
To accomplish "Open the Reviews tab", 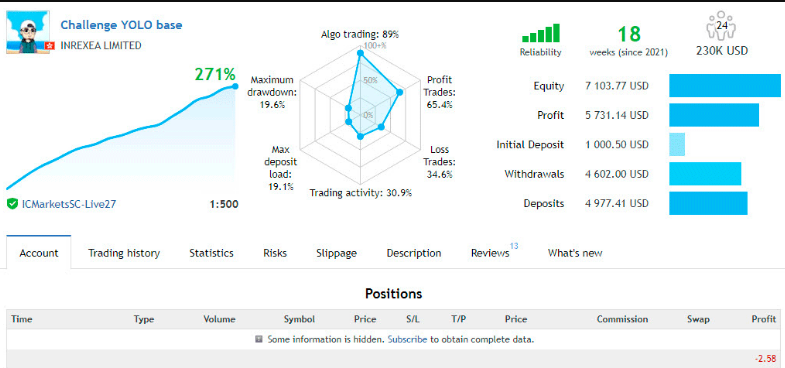I will (x=490, y=253).
